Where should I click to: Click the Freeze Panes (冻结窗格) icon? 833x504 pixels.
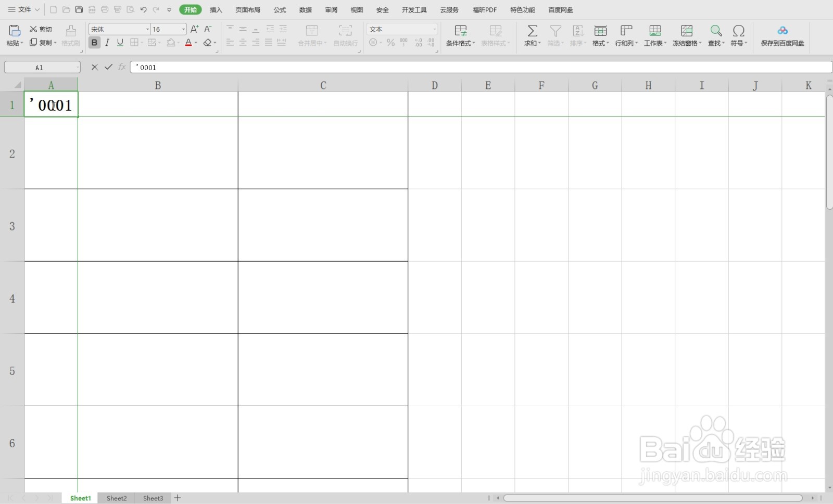pos(687,31)
